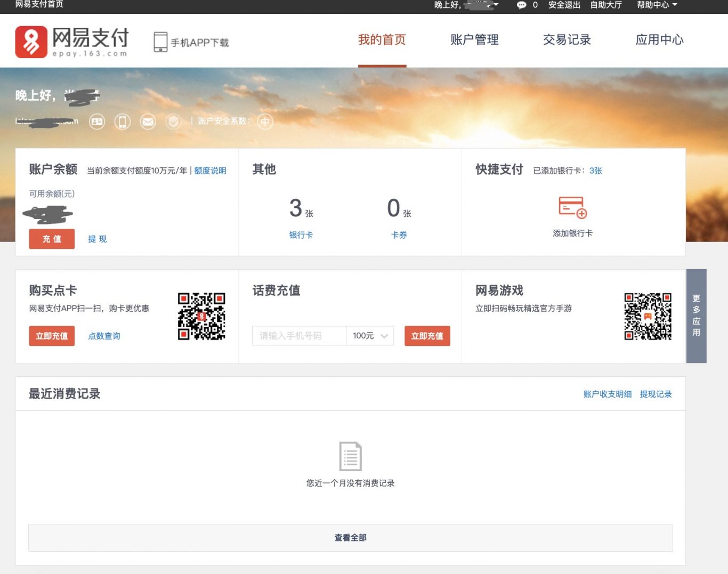728x574 pixels.
Task: Click the 银行卡 link under 其他
Action: pos(301,235)
